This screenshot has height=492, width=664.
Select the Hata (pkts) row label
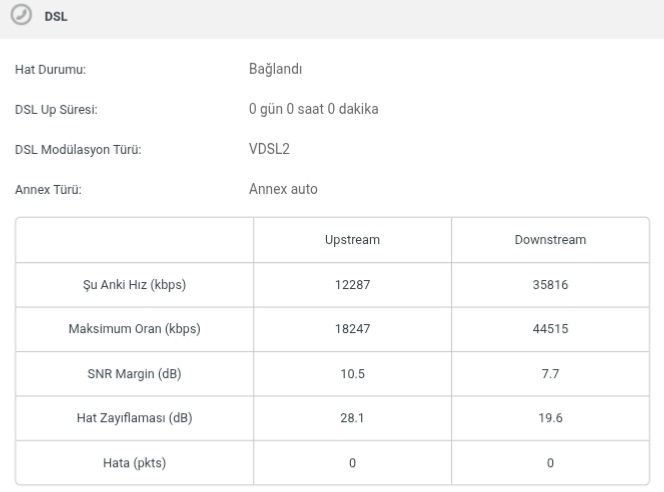click(x=134, y=463)
